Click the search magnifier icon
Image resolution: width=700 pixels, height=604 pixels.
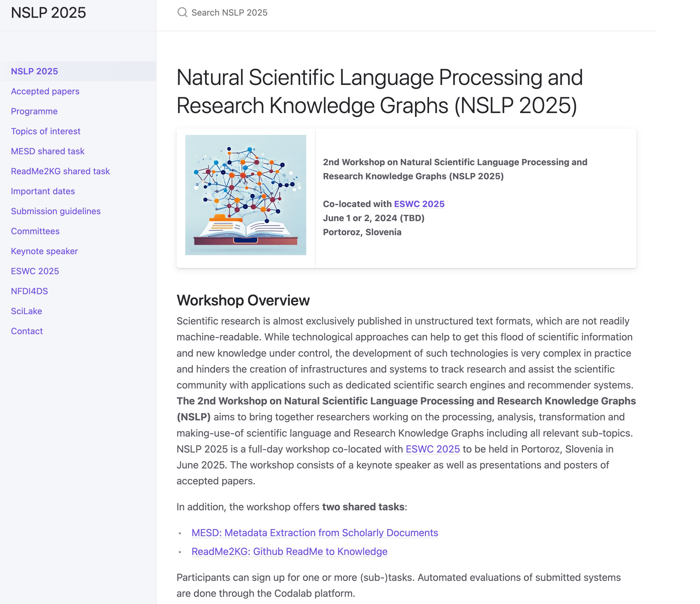[x=182, y=12]
